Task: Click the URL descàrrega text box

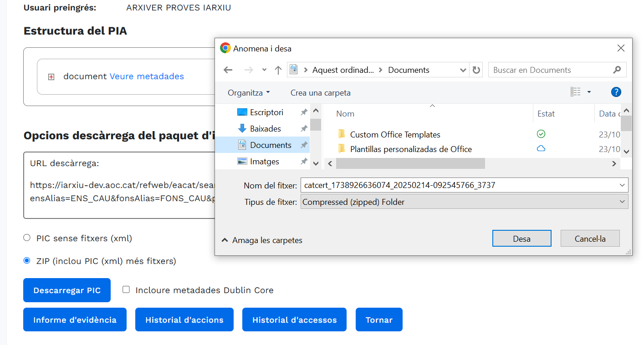Action: coord(119,185)
